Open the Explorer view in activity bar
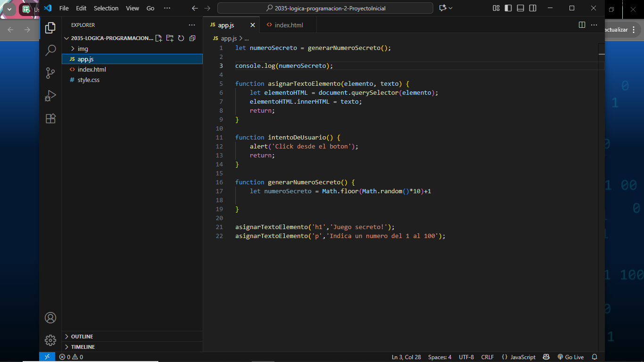Viewport: 644px width, 362px height. [x=50, y=28]
